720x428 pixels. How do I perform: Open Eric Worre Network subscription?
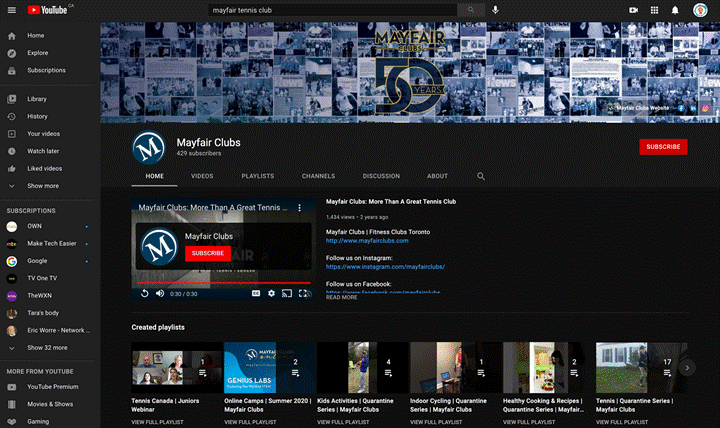[48, 331]
